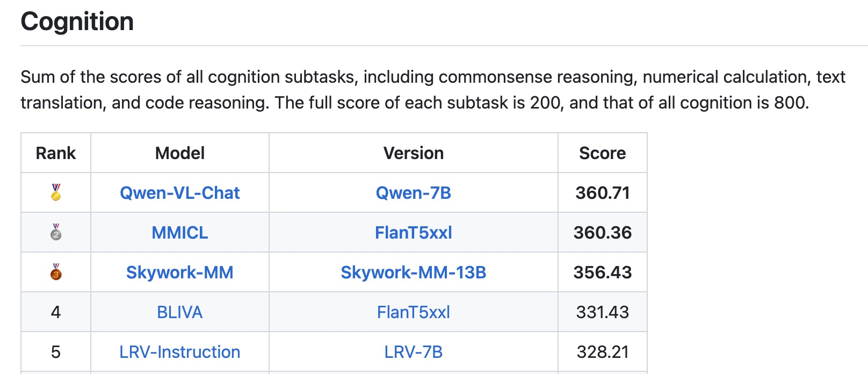Click the bronze medal rank icon
The image size is (868, 374).
[56, 272]
